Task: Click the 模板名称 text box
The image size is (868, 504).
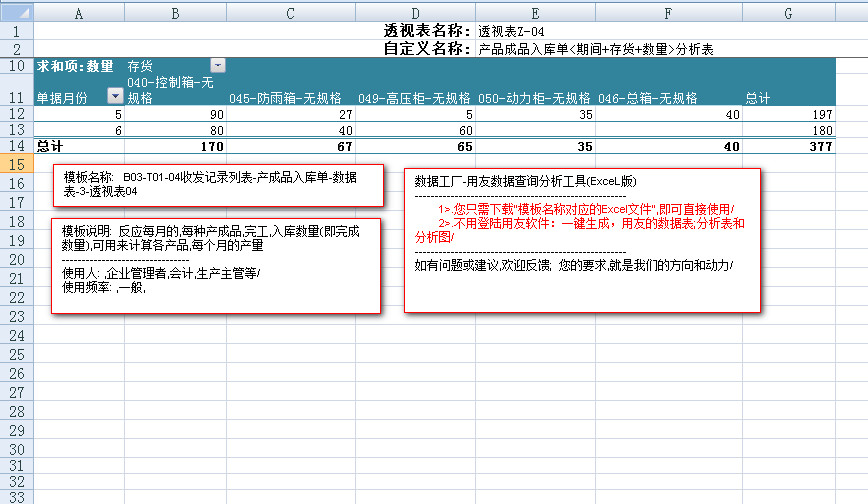Action: tap(218, 183)
